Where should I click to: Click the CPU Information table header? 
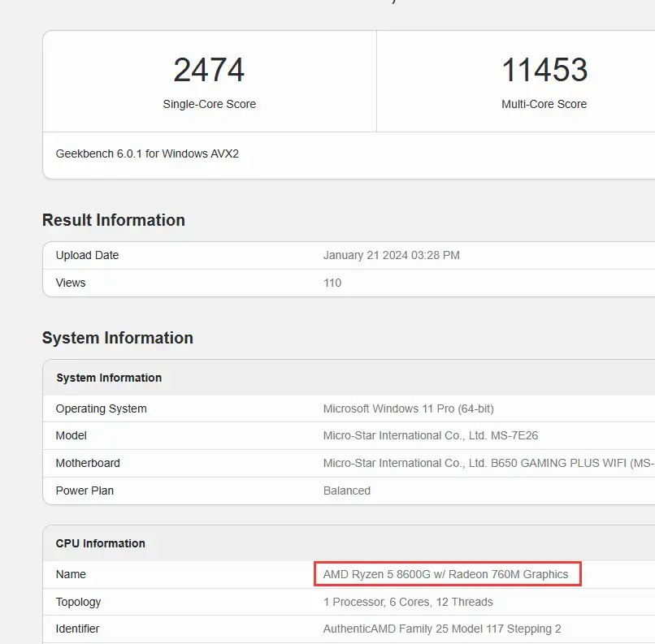[x=101, y=543]
